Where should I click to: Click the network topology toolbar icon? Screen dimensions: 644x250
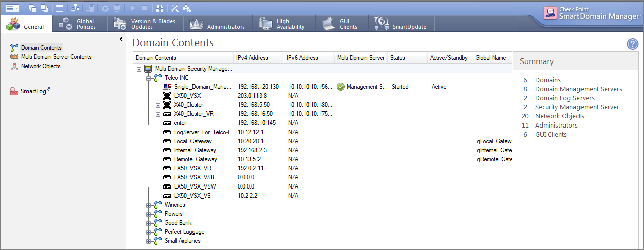click(x=187, y=8)
